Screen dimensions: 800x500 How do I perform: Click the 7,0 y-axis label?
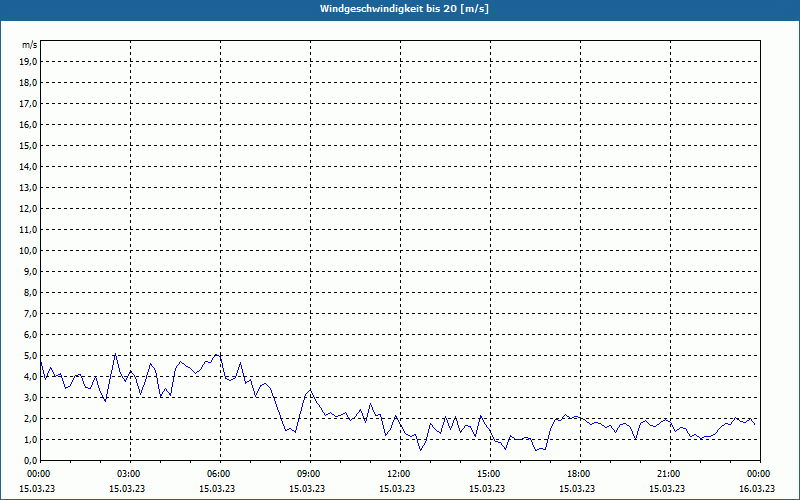[x=30, y=314]
